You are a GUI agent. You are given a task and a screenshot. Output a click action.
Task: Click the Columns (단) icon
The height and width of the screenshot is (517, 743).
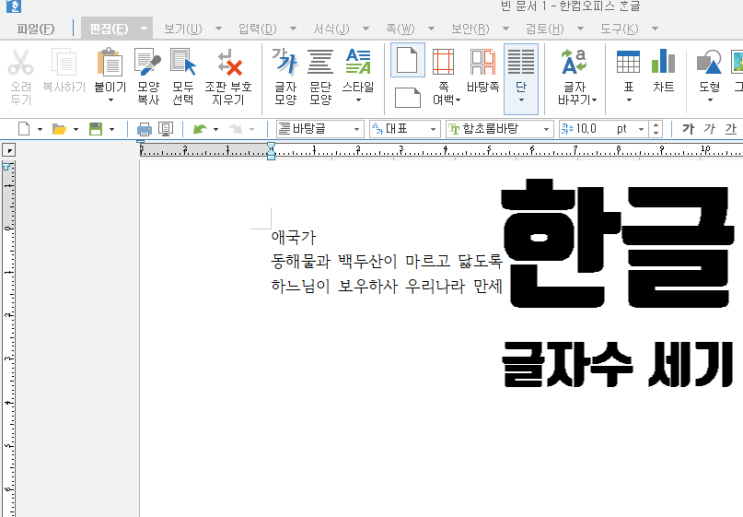(521, 63)
